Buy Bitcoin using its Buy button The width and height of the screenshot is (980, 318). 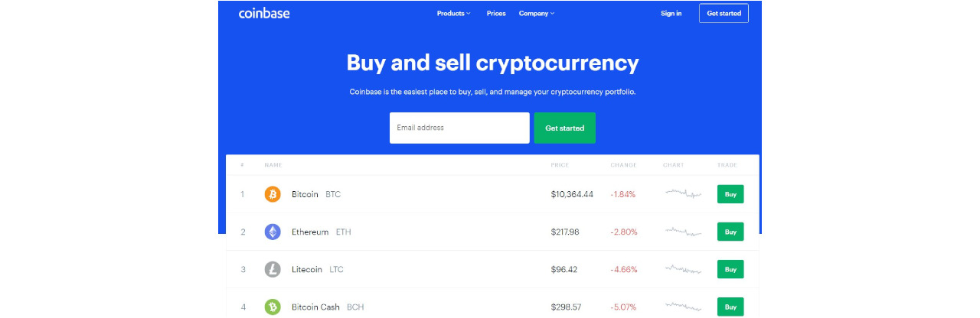pyautogui.click(x=730, y=194)
